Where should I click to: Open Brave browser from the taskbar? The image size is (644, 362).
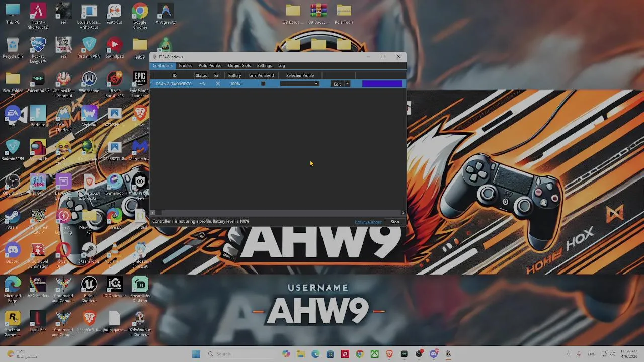389,354
